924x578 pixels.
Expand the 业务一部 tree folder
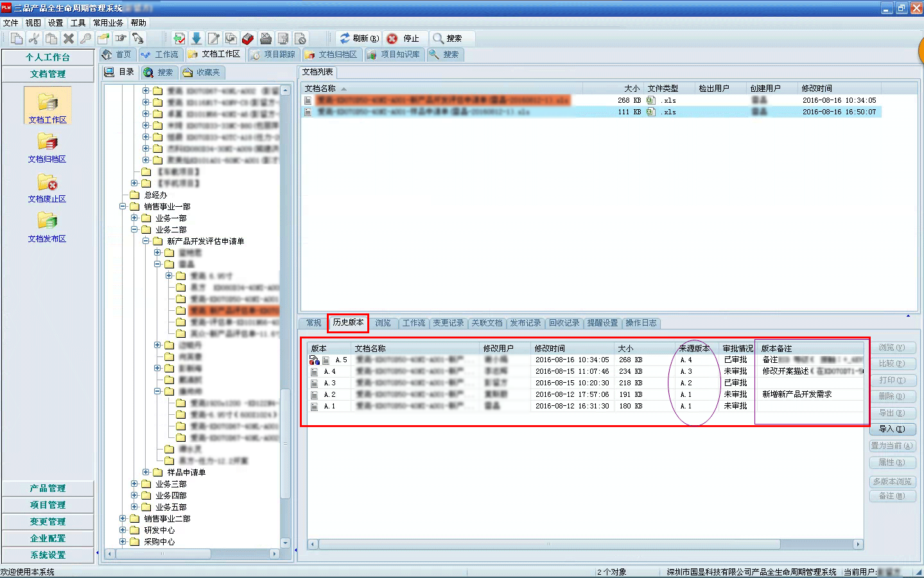pyautogui.click(x=135, y=218)
